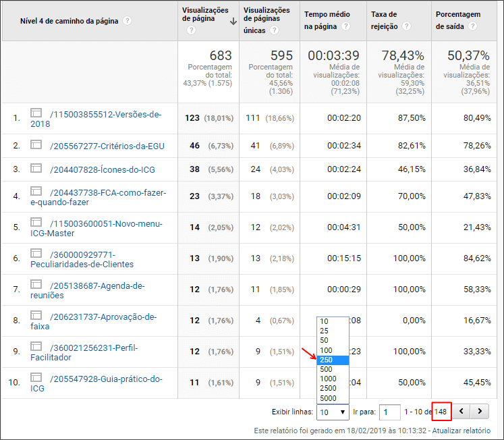Select 250 in rows list
Screen dimensions: 504x440
click(333, 360)
